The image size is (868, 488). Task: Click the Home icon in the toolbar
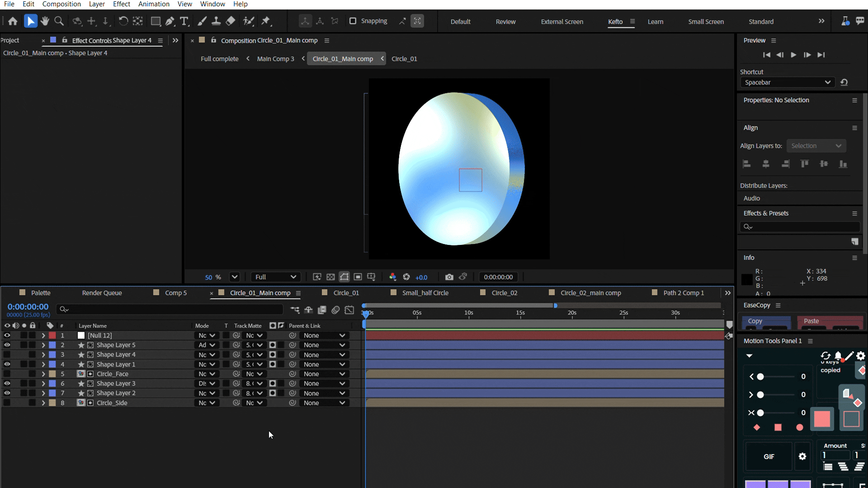13,21
